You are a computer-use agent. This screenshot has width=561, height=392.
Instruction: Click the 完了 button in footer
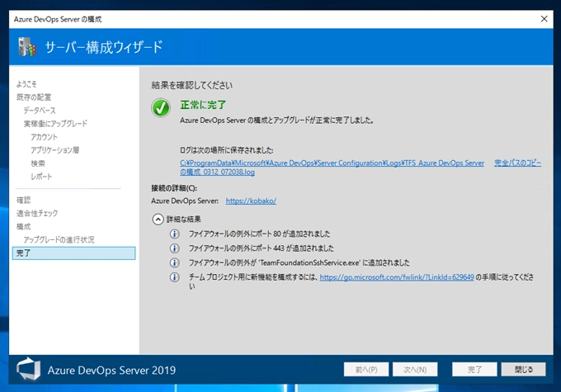pos(474,370)
